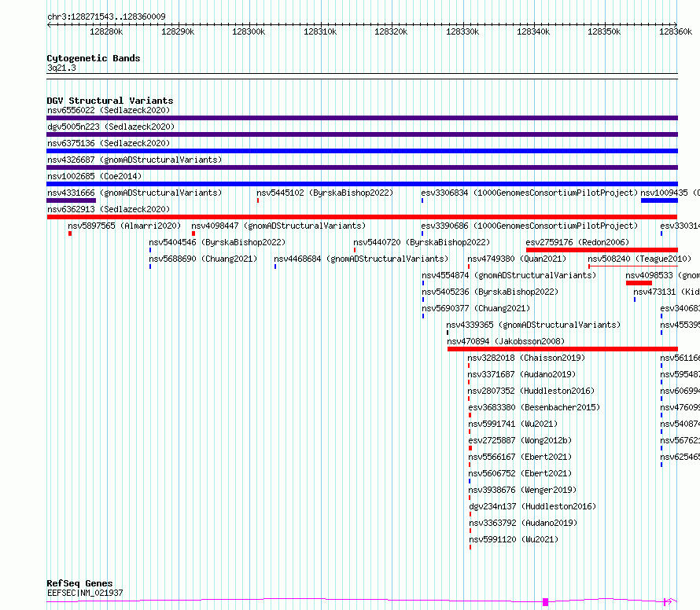Image resolution: width=700 pixels, height=610 pixels.
Task: Click the blue bar under nsv1009435
Action: point(659,200)
